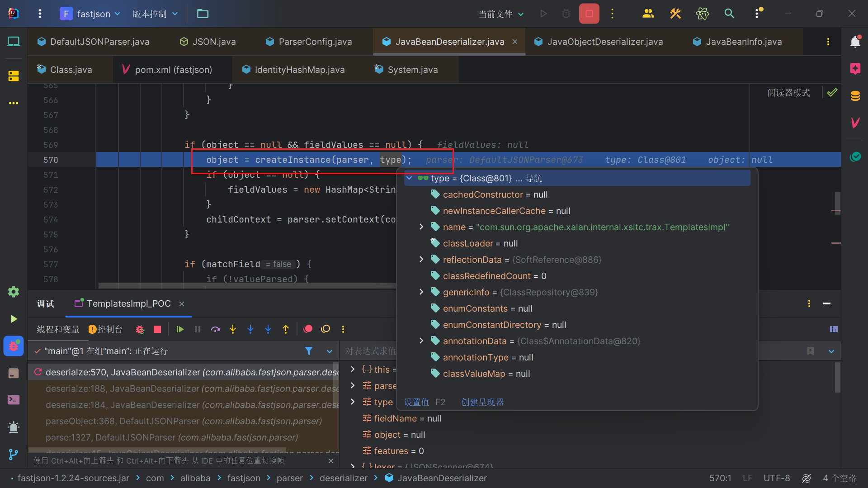
Task: Click Step Into (yellow down arrow)
Action: tap(233, 329)
